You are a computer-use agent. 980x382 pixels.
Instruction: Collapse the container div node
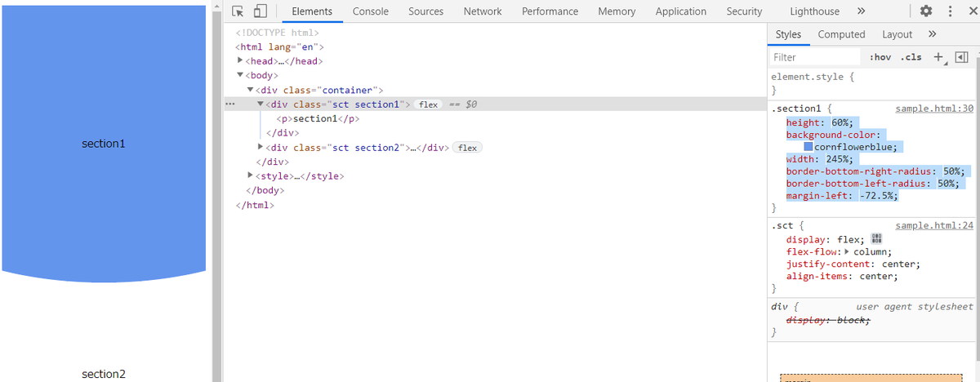tap(251, 90)
